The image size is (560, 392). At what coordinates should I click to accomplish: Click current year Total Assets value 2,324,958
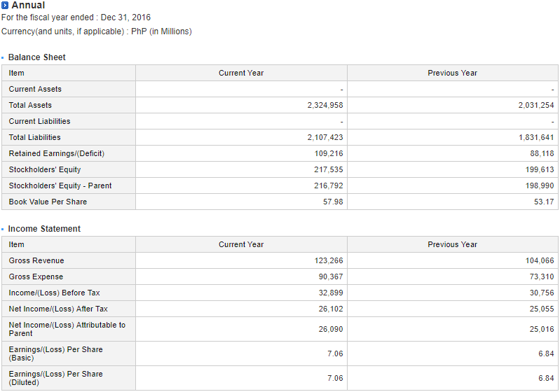[325, 105]
